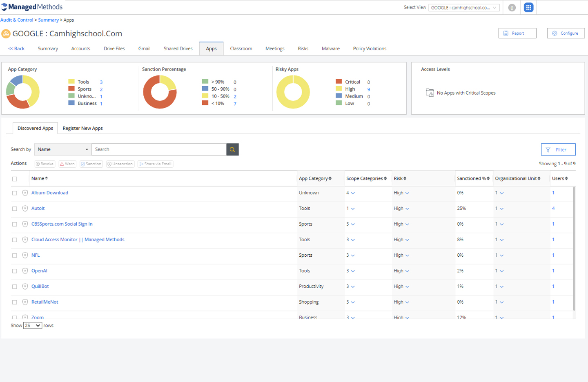The width and height of the screenshot is (588, 382).
Task: Open the blue apps grid icon
Action: pyautogui.click(x=528, y=7)
